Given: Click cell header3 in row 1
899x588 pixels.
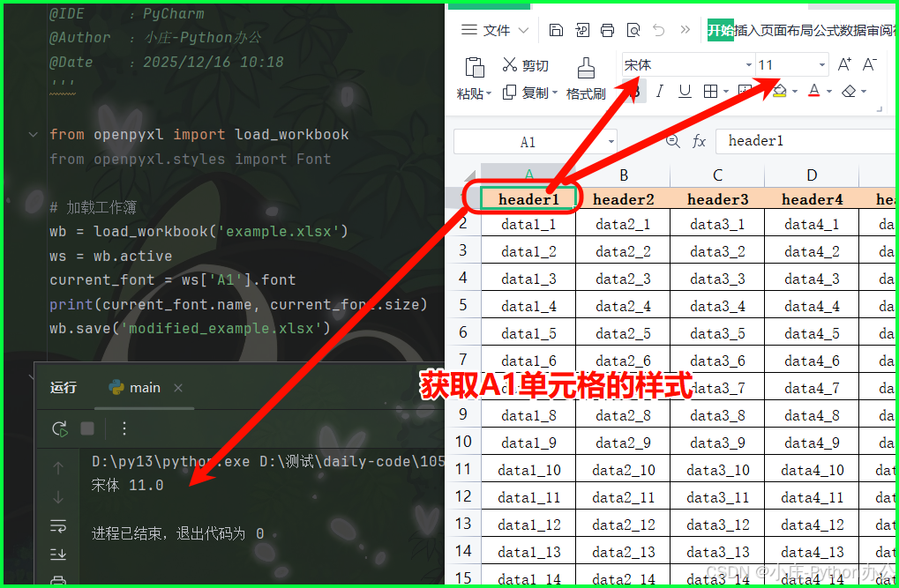Looking at the screenshot, I should [717, 199].
